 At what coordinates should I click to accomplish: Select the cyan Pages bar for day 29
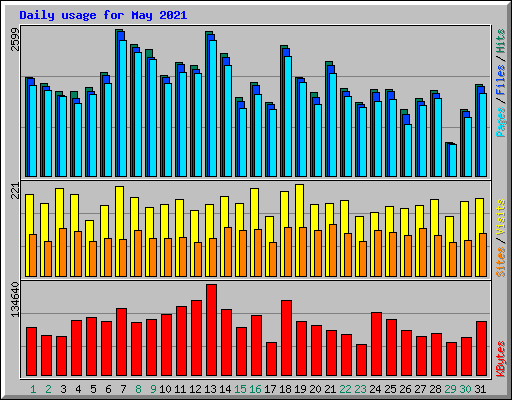coord(453,160)
